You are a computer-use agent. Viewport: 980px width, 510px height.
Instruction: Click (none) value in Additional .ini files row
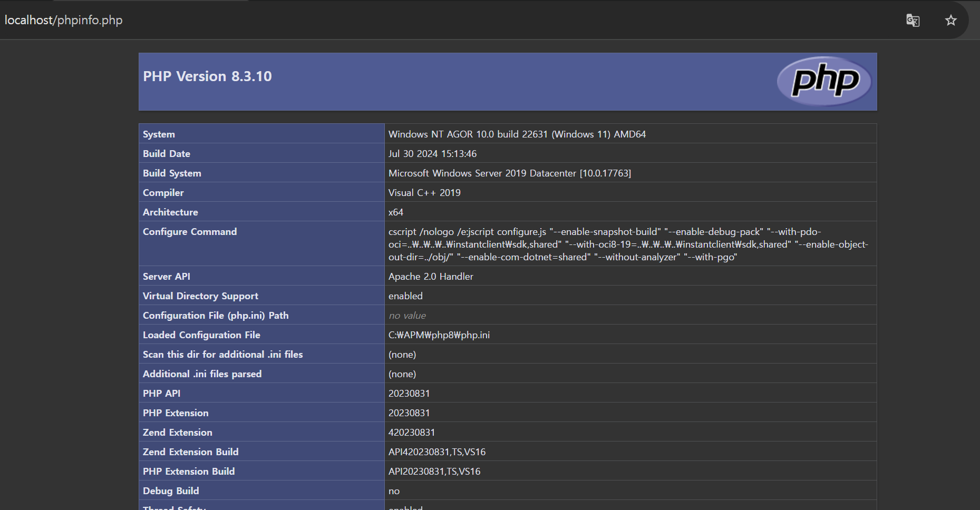[402, 374]
